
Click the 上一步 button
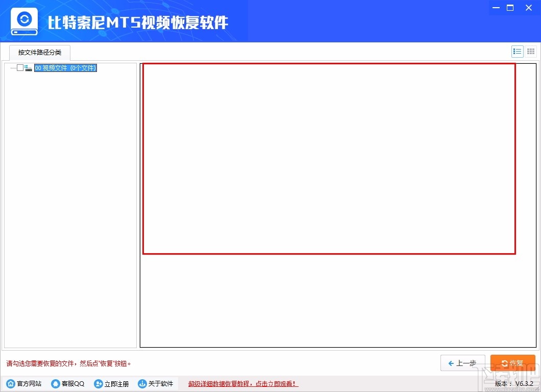[x=463, y=362]
